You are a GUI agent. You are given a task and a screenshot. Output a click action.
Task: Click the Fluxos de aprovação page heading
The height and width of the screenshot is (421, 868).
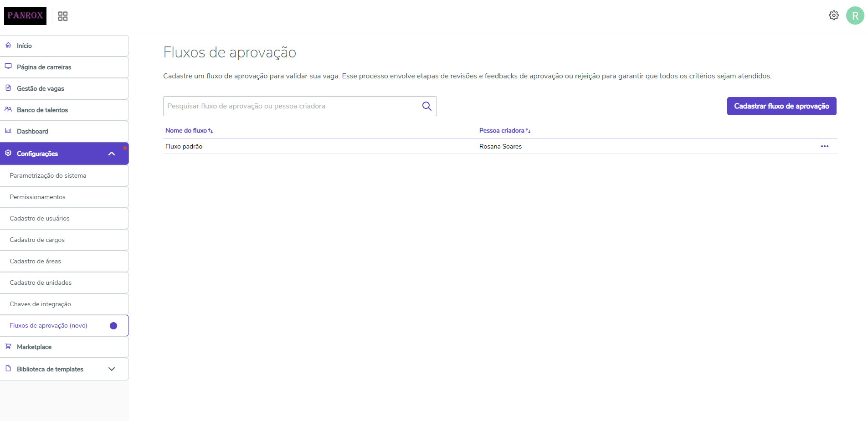[230, 52]
